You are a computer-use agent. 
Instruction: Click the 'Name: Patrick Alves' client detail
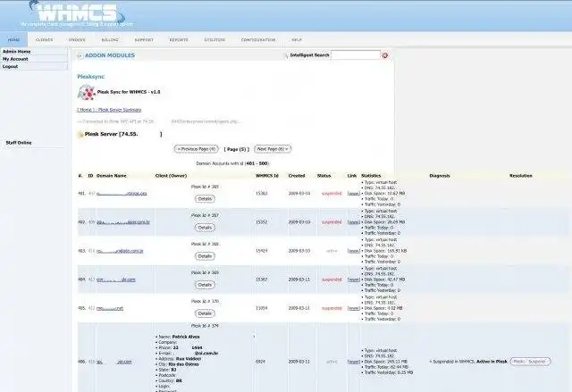[x=179, y=337]
